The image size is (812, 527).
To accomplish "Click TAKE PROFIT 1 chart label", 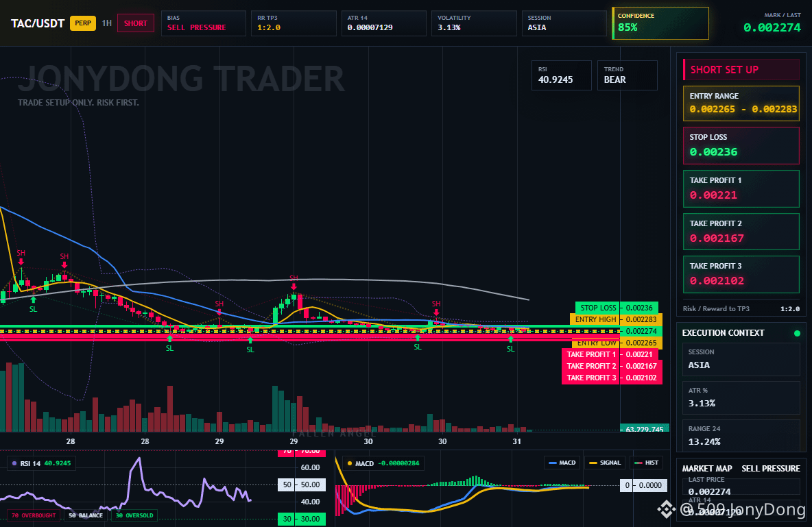I will pos(610,354).
